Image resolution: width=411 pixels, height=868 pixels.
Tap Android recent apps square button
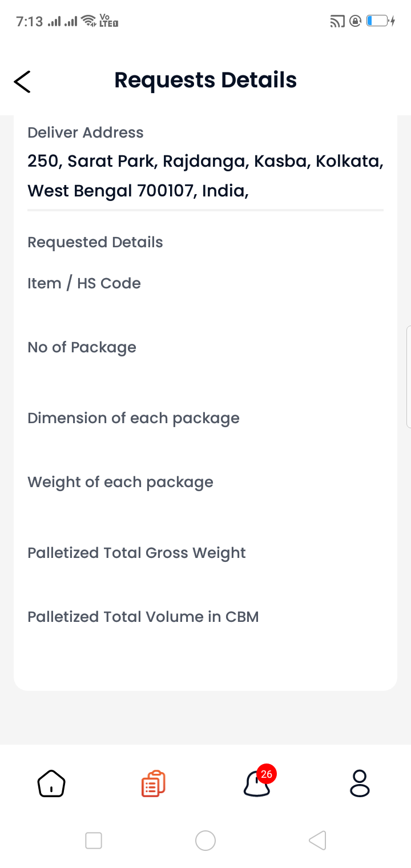[94, 841]
